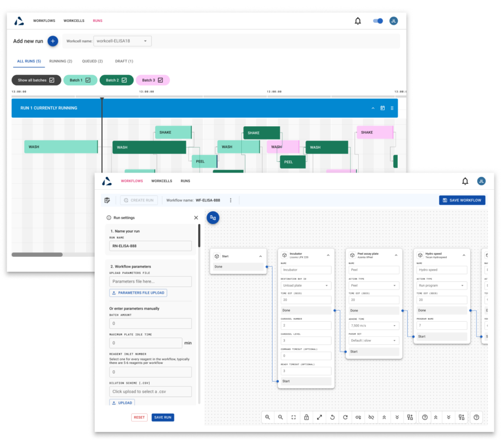Click the grid icon on the Run 1 header

(392, 108)
